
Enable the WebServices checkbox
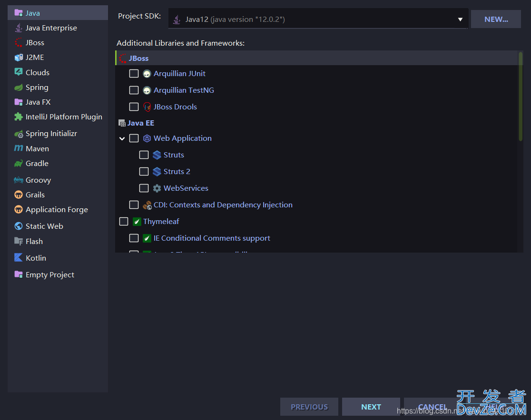click(x=144, y=188)
